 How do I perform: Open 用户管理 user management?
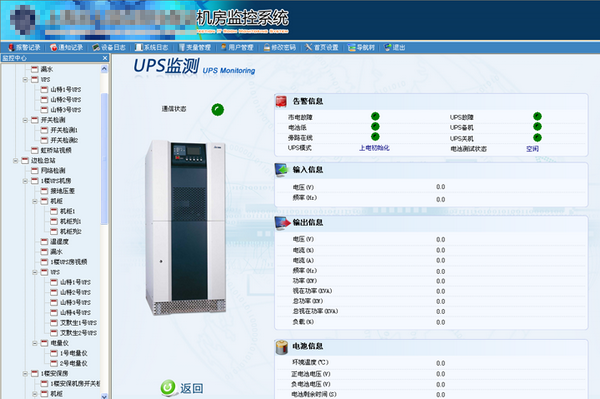(x=237, y=47)
